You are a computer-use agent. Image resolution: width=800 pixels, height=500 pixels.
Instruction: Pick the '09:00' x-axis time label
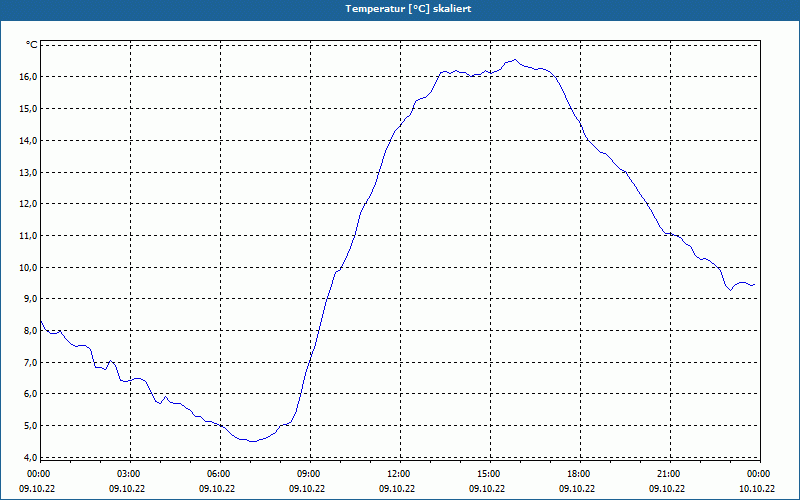(308, 474)
